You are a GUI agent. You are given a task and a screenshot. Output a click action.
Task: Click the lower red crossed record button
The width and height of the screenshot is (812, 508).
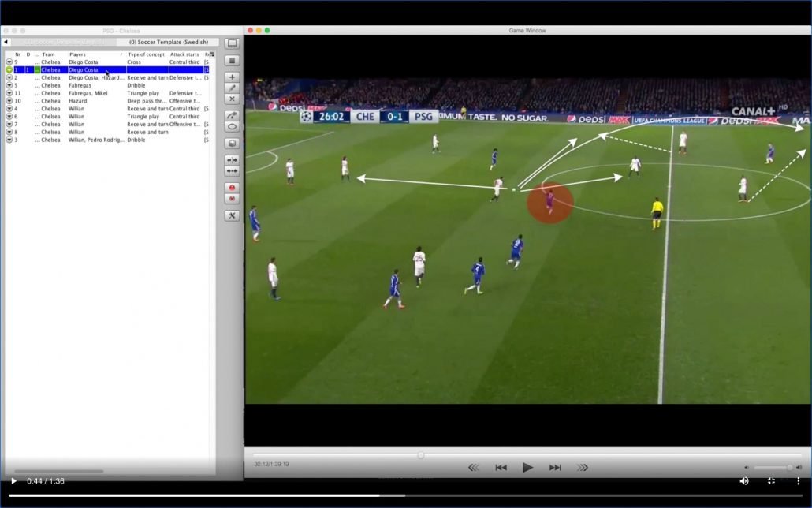point(232,199)
